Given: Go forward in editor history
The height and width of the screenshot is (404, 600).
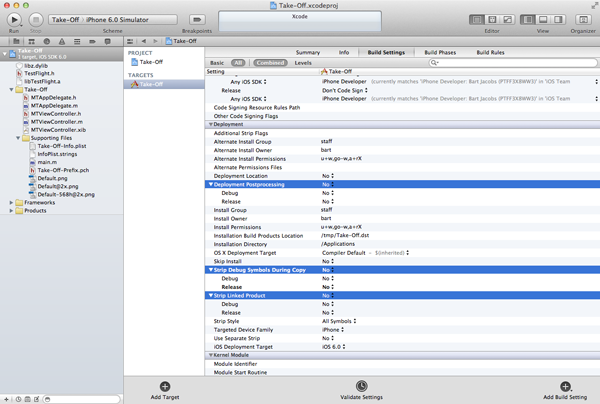Looking at the screenshot, I should coord(155,41).
